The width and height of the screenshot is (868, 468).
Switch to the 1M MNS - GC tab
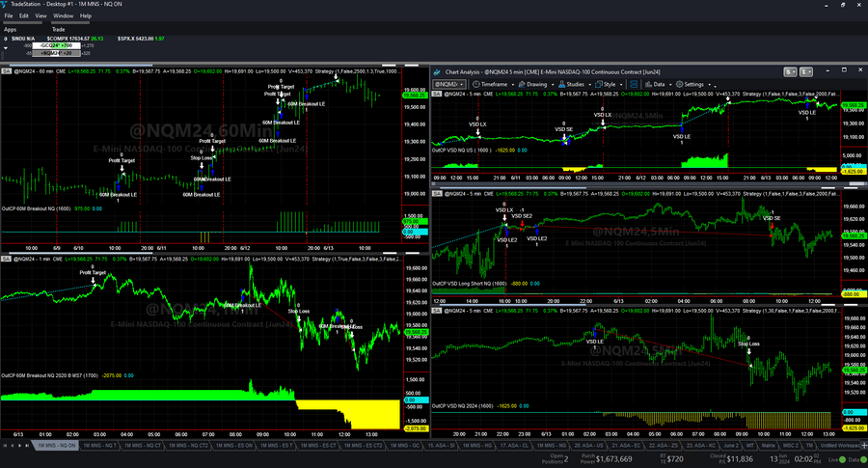pos(405,445)
